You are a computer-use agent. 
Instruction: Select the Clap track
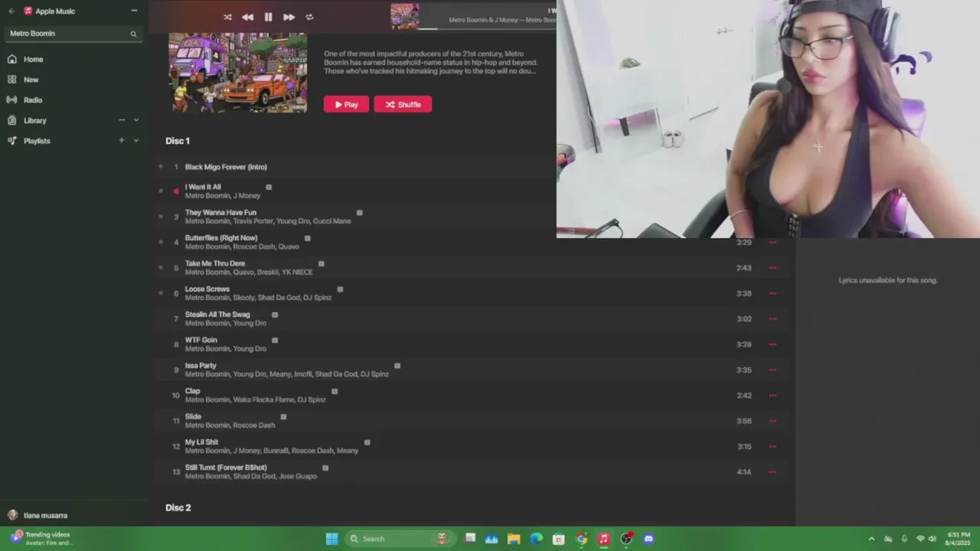192,391
